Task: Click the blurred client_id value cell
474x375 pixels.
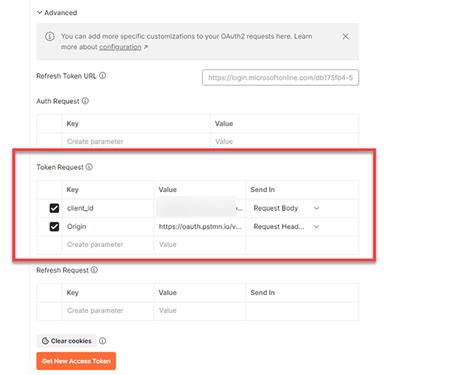Action: (x=200, y=208)
